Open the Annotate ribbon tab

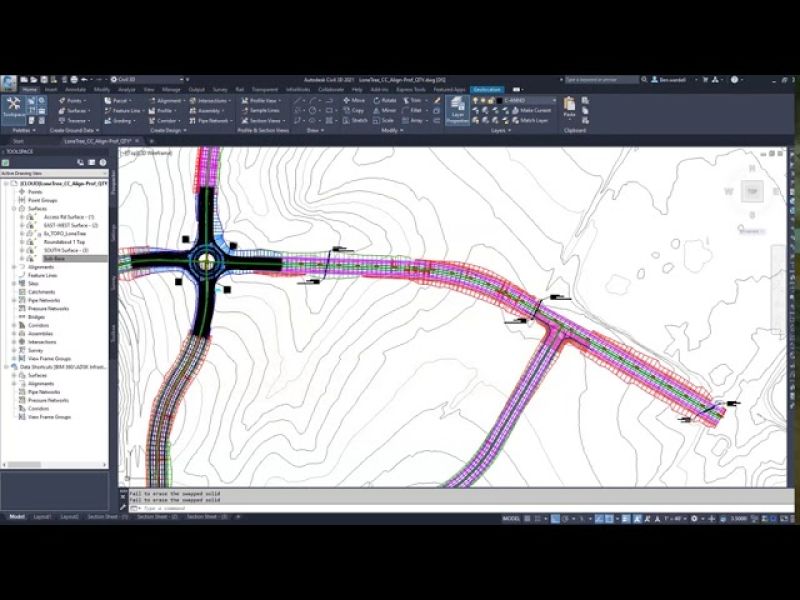point(76,90)
